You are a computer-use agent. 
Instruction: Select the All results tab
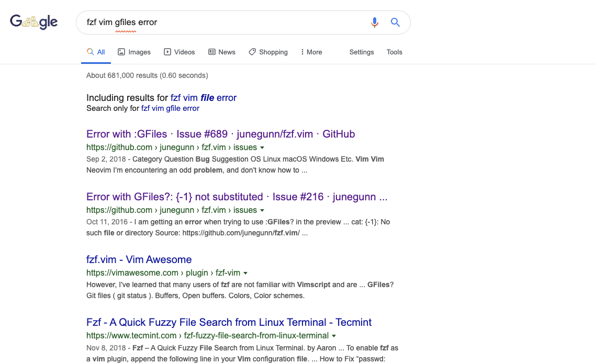pos(96,52)
